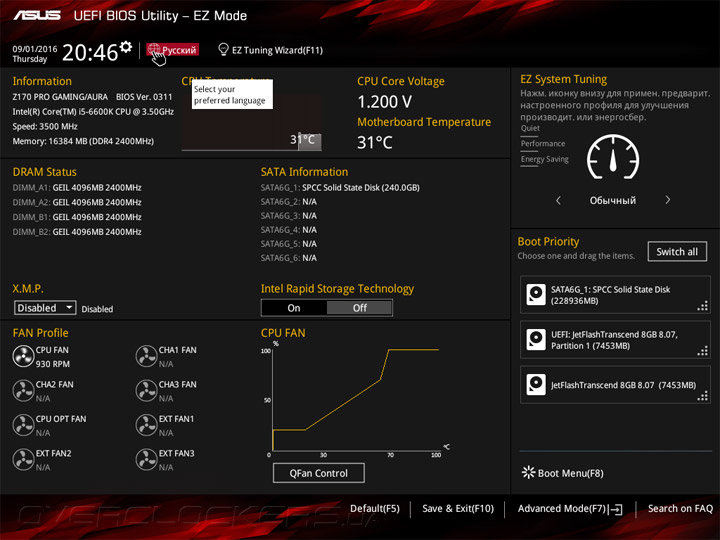720x540 pixels.
Task: Select next EZ System Tuning profile arrow
Action: [x=668, y=200]
